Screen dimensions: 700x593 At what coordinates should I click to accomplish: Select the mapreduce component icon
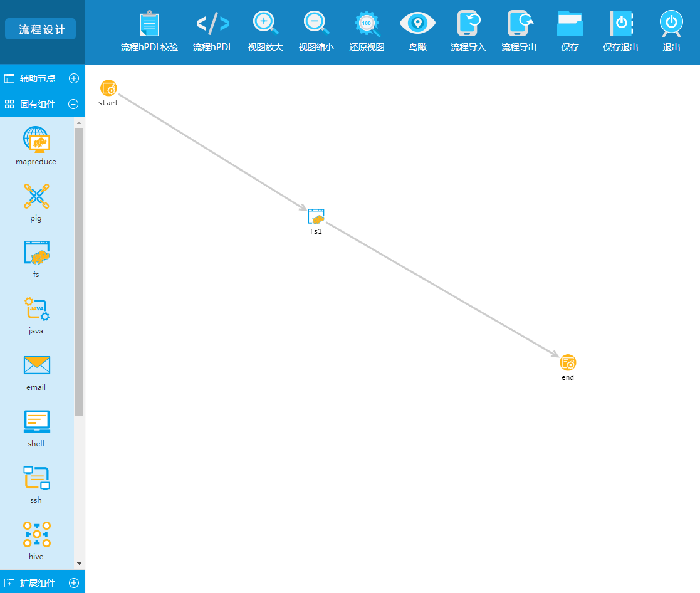(x=36, y=139)
